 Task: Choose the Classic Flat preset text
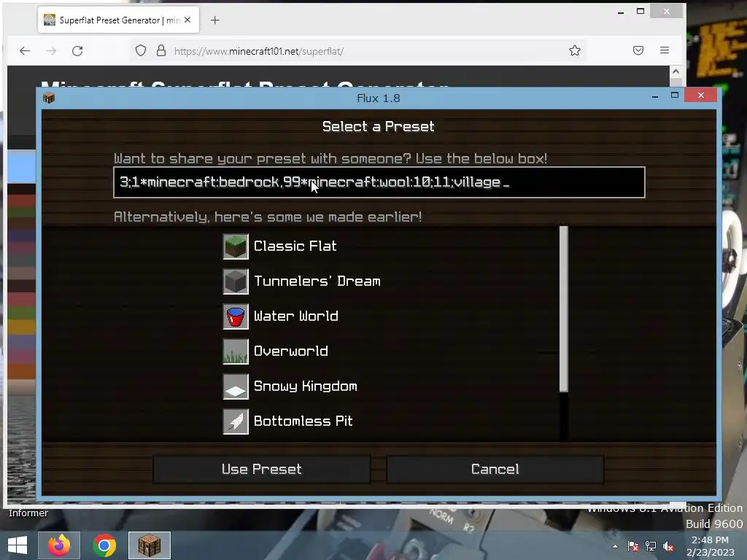pos(295,246)
